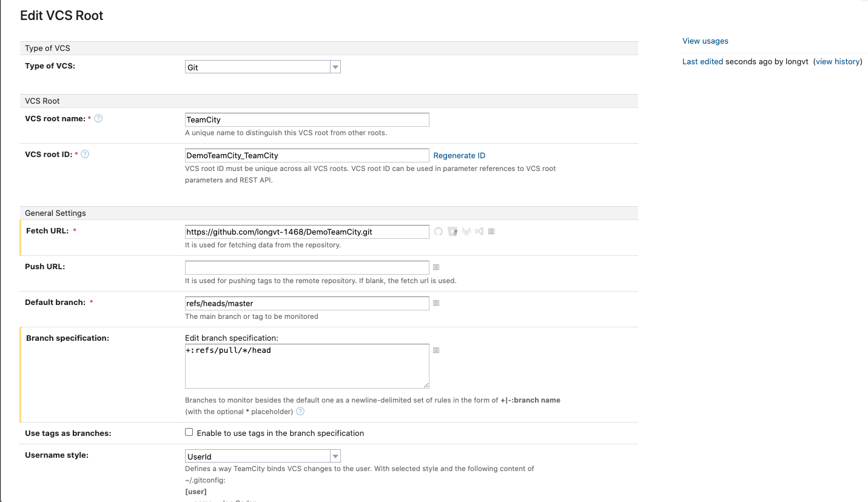Open help icon beside VCS root name

[98, 119]
